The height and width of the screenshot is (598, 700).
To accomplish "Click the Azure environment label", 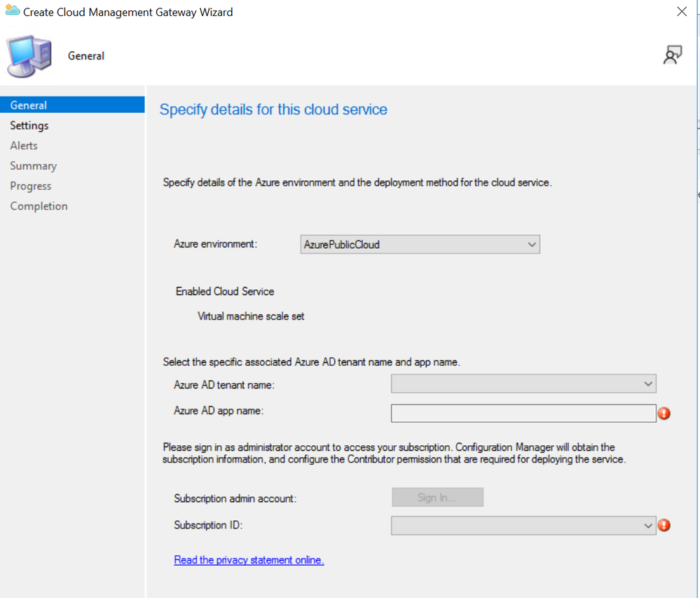I will click(x=216, y=244).
